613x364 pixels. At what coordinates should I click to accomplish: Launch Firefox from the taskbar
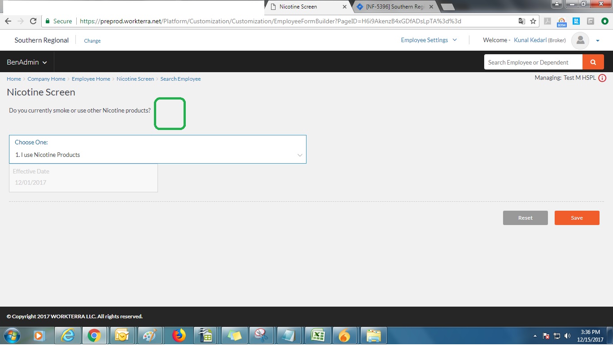point(179,335)
